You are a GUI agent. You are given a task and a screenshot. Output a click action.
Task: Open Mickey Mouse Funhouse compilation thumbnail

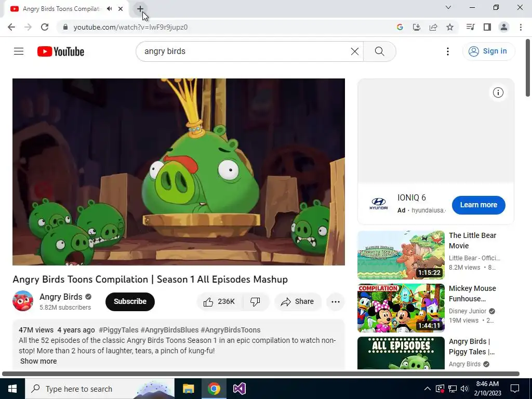pos(401,308)
